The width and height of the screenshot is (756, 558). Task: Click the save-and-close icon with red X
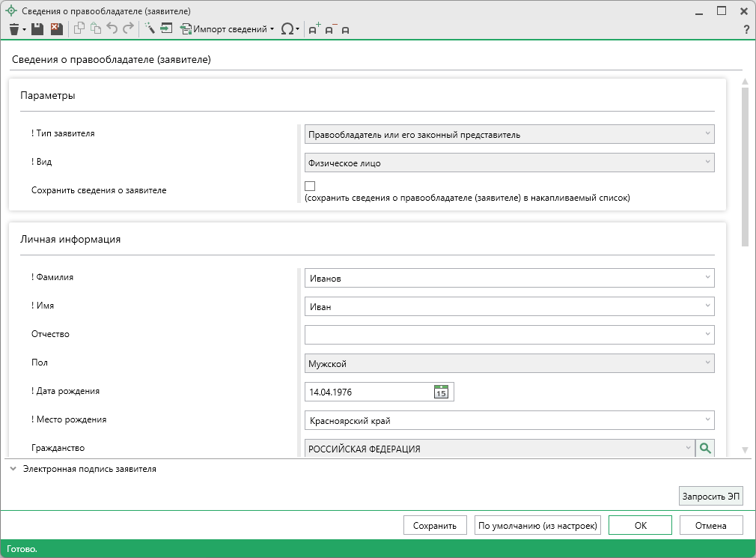pyautogui.click(x=56, y=29)
